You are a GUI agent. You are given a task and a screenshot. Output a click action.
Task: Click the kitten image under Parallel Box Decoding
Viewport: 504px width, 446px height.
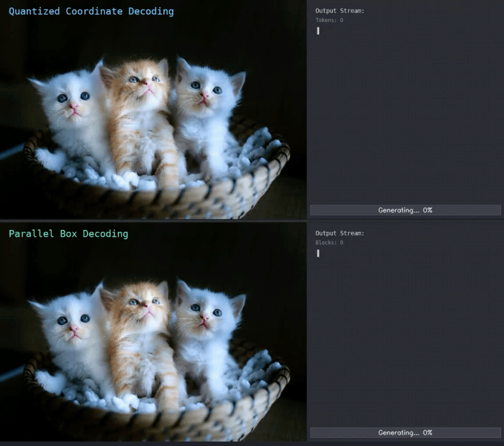(153, 332)
